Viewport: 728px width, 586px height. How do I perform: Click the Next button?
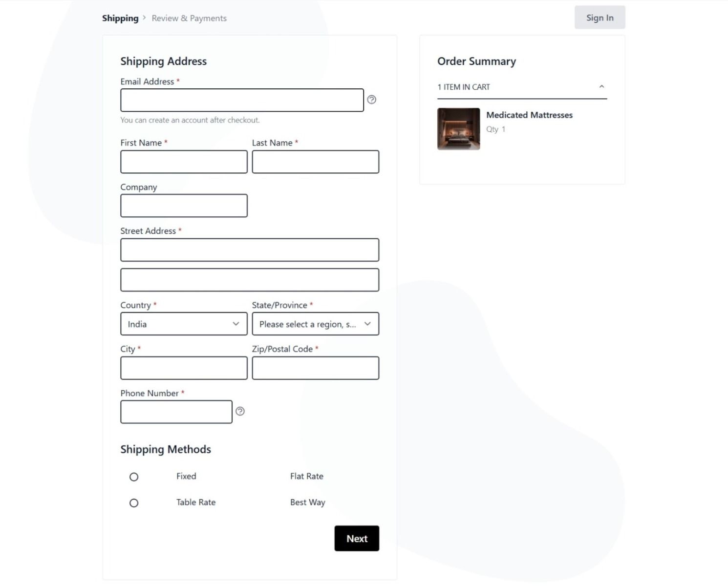pyautogui.click(x=357, y=538)
